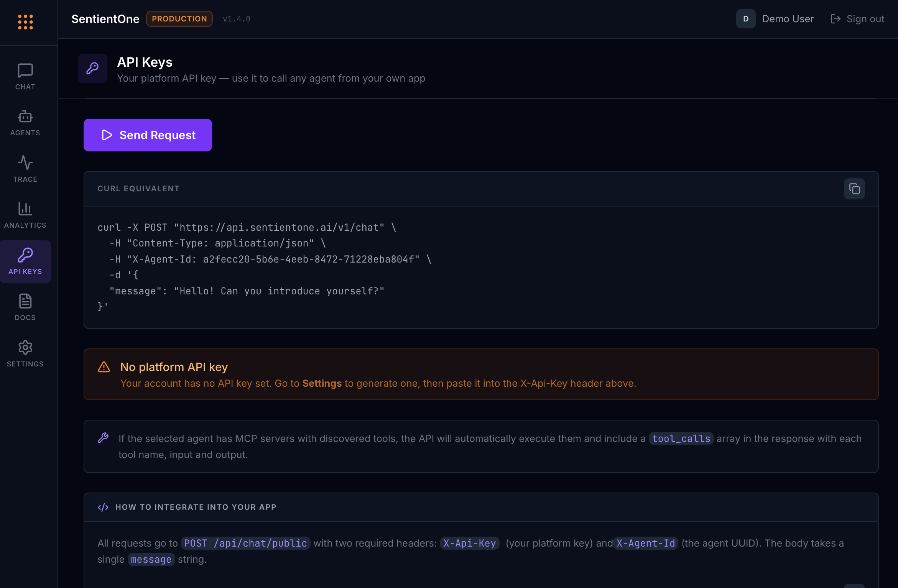
Task: Click the Demo User avatar circle
Action: (x=745, y=18)
